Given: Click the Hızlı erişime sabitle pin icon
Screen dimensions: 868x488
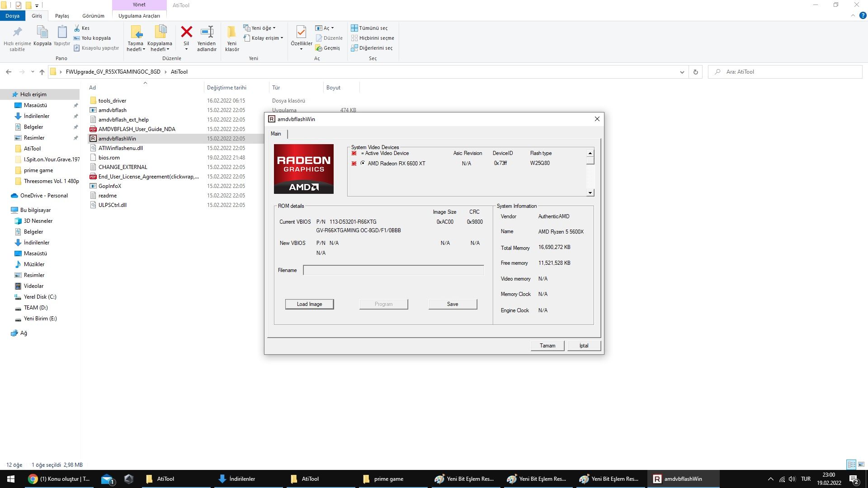Looking at the screenshot, I should (17, 32).
